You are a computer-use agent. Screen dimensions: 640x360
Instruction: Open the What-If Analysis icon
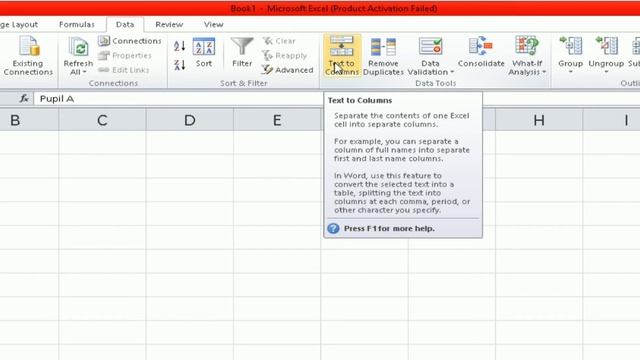click(527, 46)
